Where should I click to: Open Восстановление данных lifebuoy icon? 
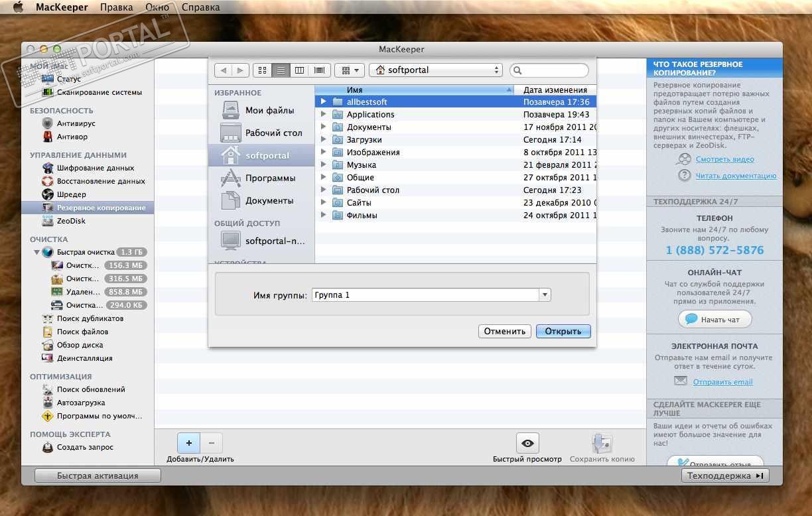click(x=48, y=181)
